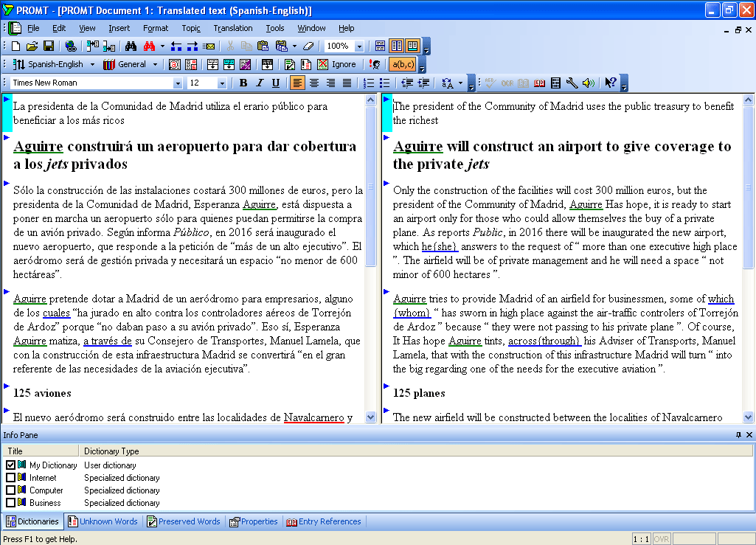
Task: Create a new document with the blank page icon
Action: [16, 46]
